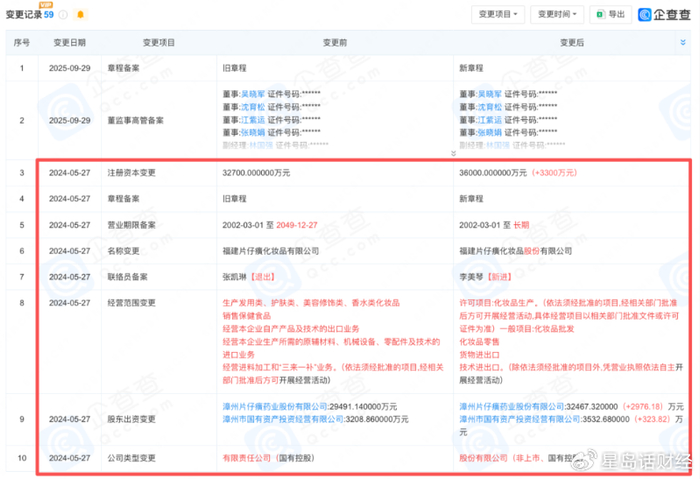Open 沈育松 link in the 变更后 column
Image resolution: width=700 pixels, height=479 pixels.
490,107
